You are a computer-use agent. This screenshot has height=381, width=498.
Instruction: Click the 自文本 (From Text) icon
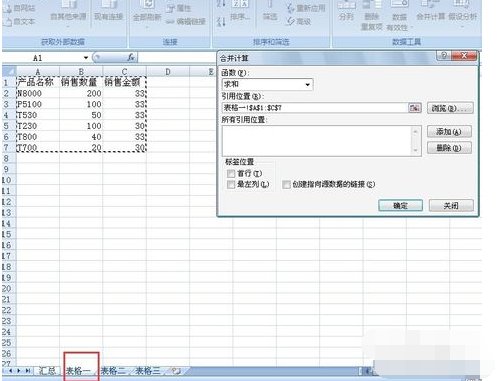pos(7,22)
